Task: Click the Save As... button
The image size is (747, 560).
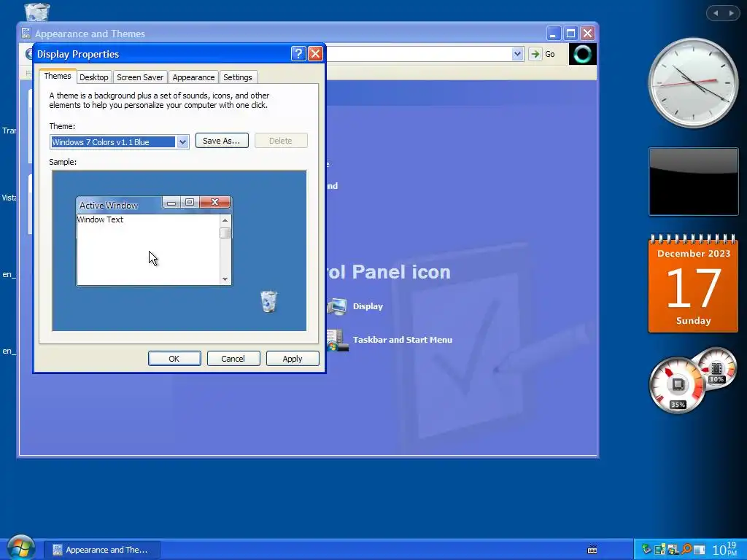Action: [x=222, y=141]
